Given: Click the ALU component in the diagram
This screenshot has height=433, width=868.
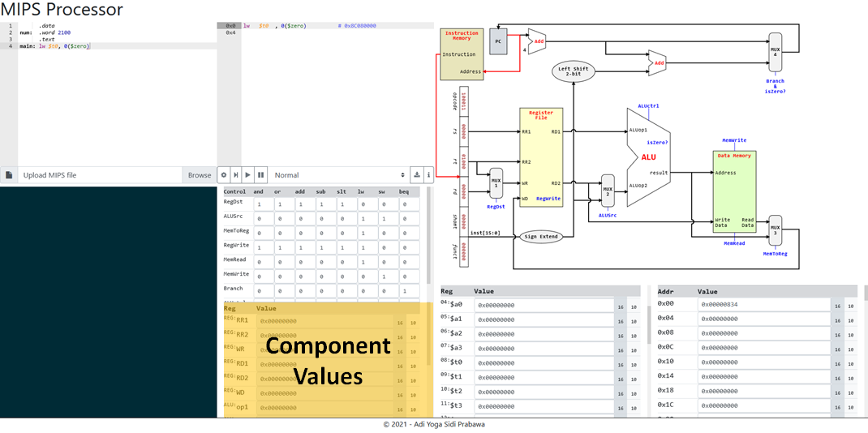Looking at the screenshot, I should [648, 157].
